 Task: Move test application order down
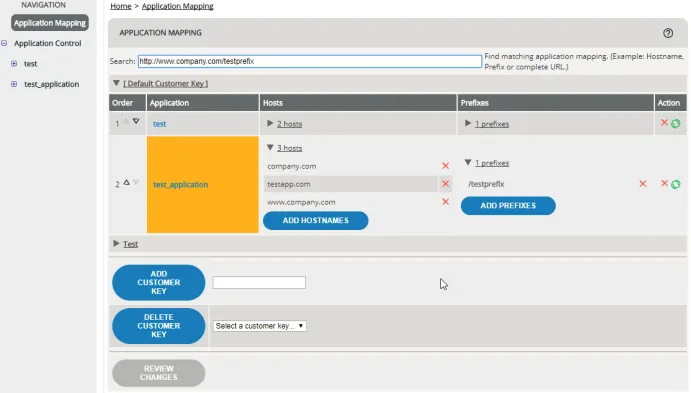136,121
